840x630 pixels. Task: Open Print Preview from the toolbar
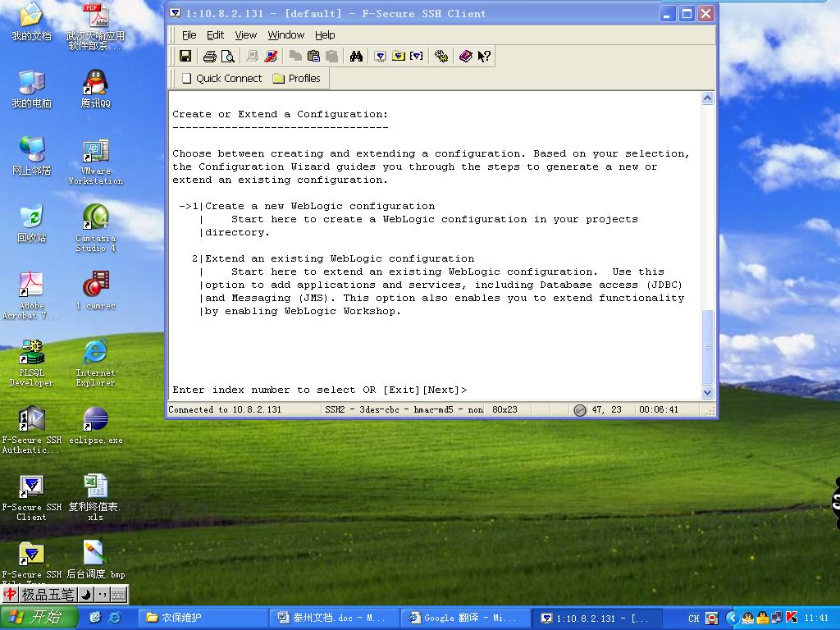[228, 56]
